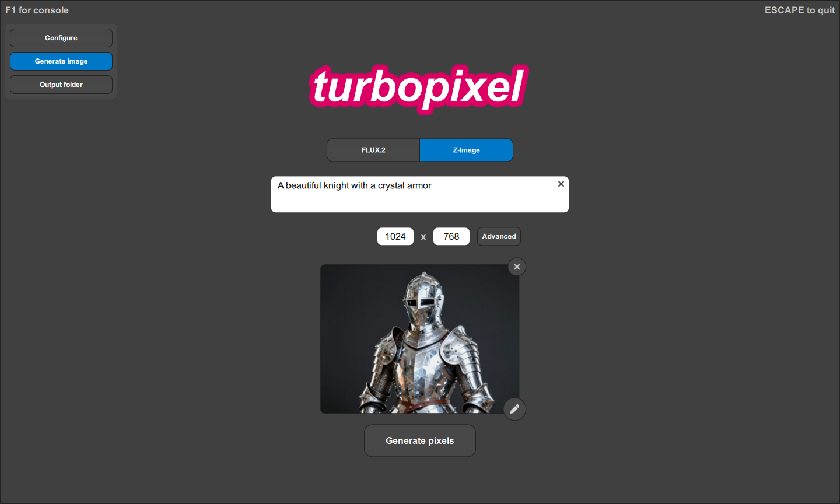Click the 'ESCAPE to quit' label
840x504 pixels.
(x=799, y=10)
